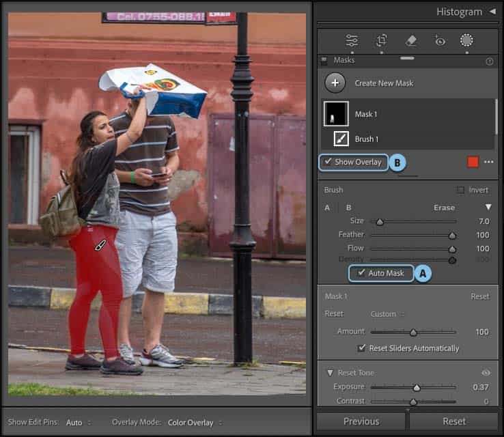Open Show Edit Pins Auto dropdown
The height and width of the screenshot is (437, 504).
[78, 423]
